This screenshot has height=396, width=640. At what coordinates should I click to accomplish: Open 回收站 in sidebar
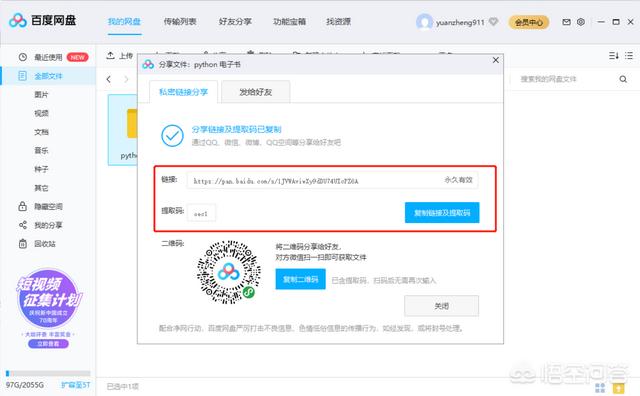(45, 244)
